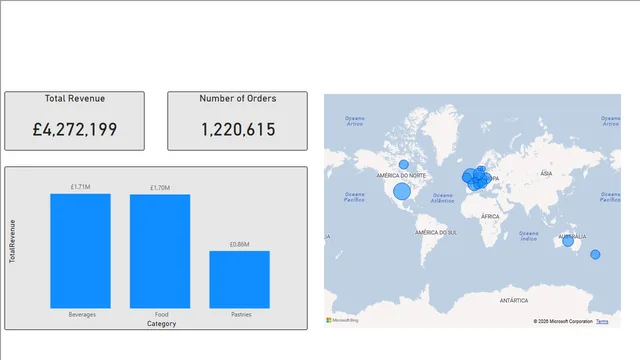Select the bubble over Canada
The image size is (640, 360).
pos(404,164)
